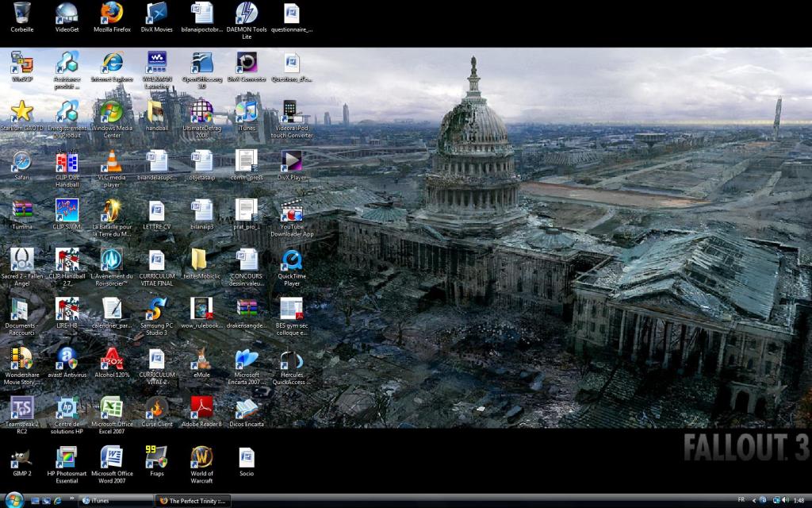Select the Samsung PC Studio 3 icon
The width and height of the screenshot is (812, 508).
156,316
